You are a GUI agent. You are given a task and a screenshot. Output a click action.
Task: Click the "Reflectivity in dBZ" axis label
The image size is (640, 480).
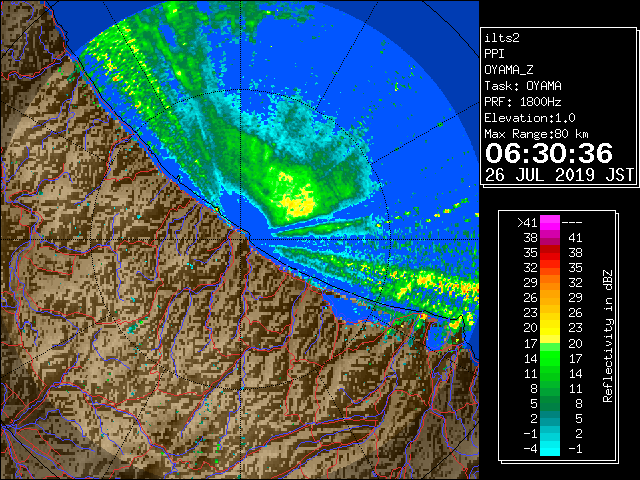coord(608,336)
